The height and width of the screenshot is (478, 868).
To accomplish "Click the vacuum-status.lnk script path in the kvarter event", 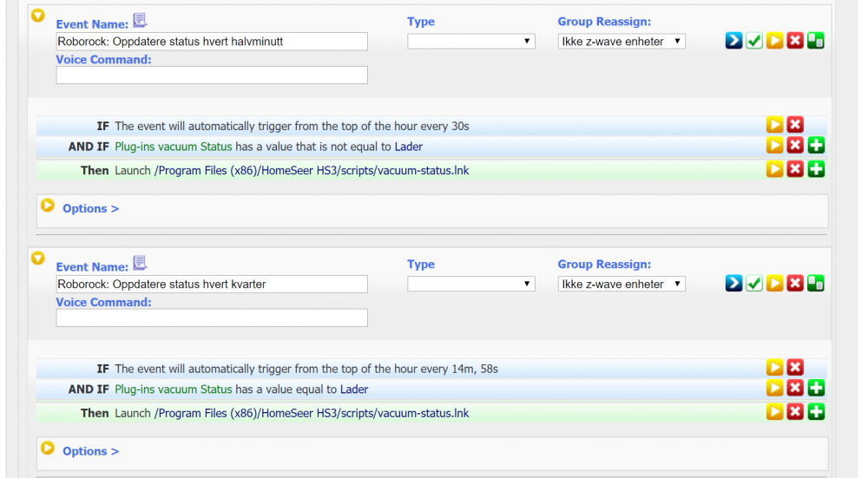I will [311, 413].
